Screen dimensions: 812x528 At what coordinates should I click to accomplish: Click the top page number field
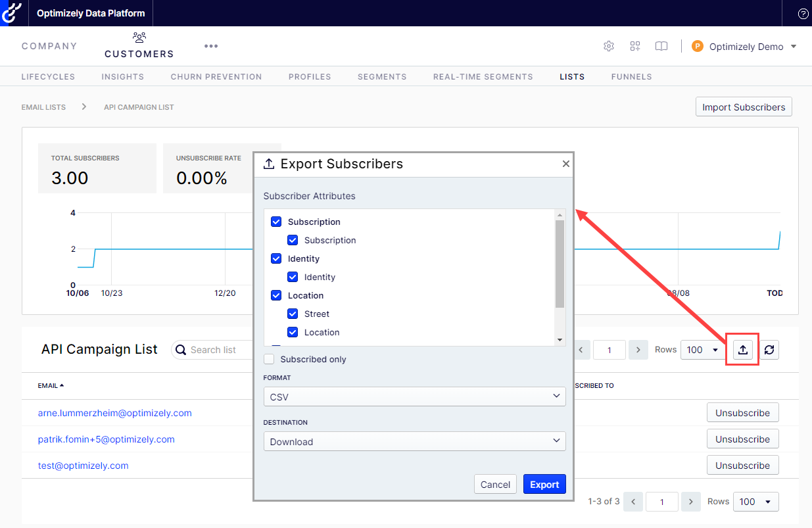pos(609,350)
